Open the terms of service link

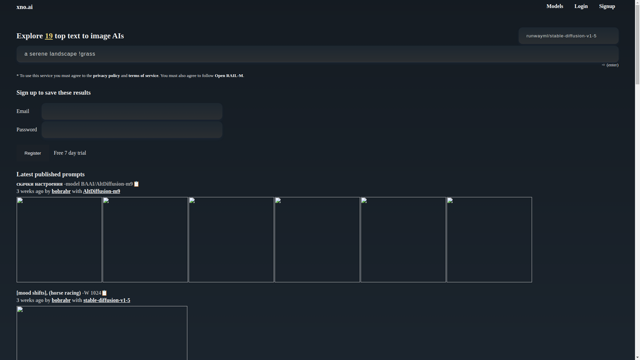tap(143, 76)
